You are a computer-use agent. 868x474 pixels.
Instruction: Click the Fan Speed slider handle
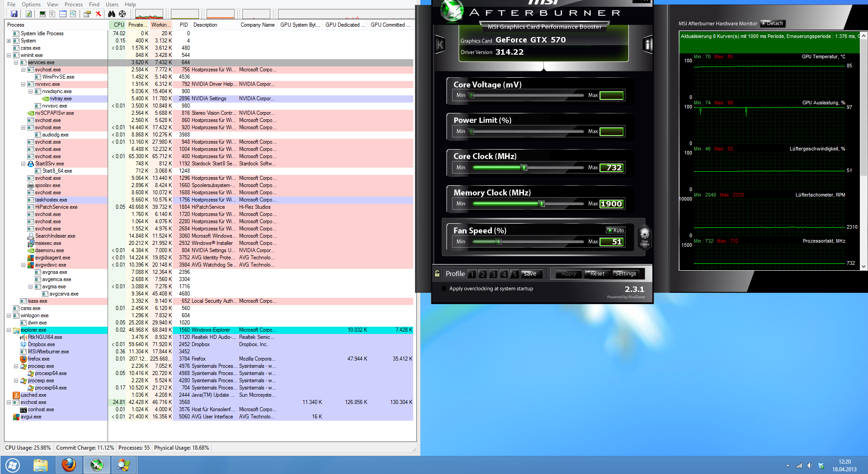[499, 242]
